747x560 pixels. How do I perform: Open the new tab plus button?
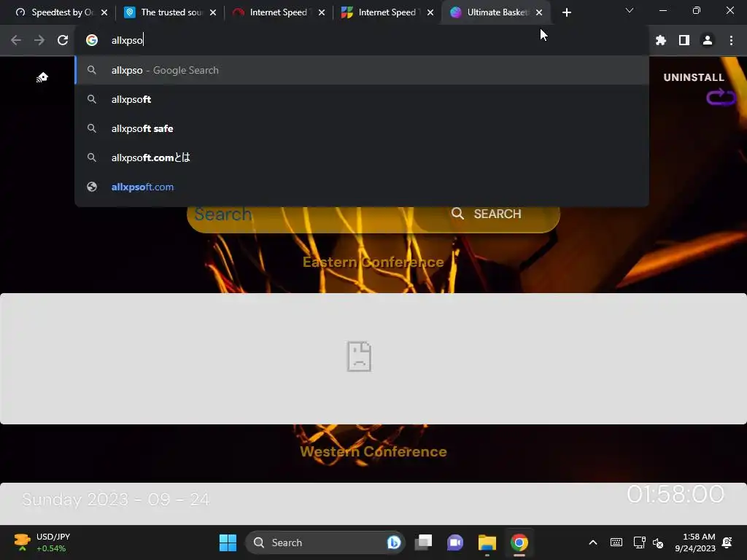[566, 12]
